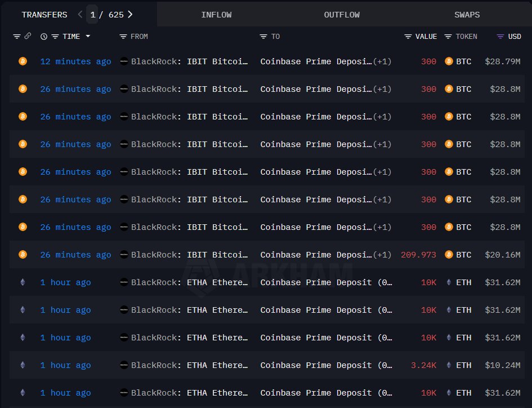Click the USD column header label
The width and height of the screenshot is (532, 408).
tap(515, 37)
